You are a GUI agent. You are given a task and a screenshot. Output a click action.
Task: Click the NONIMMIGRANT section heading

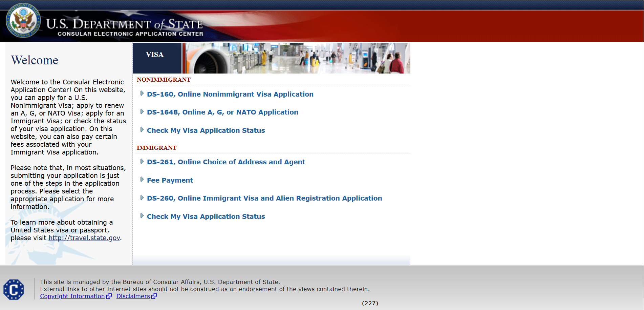click(164, 80)
